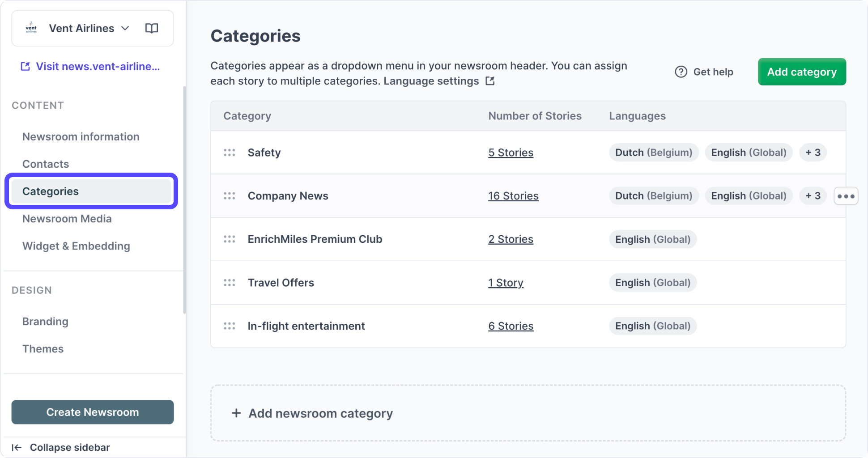Open Newsroom Media in sidebar
Viewport: 868px width, 458px height.
pos(67,219)
